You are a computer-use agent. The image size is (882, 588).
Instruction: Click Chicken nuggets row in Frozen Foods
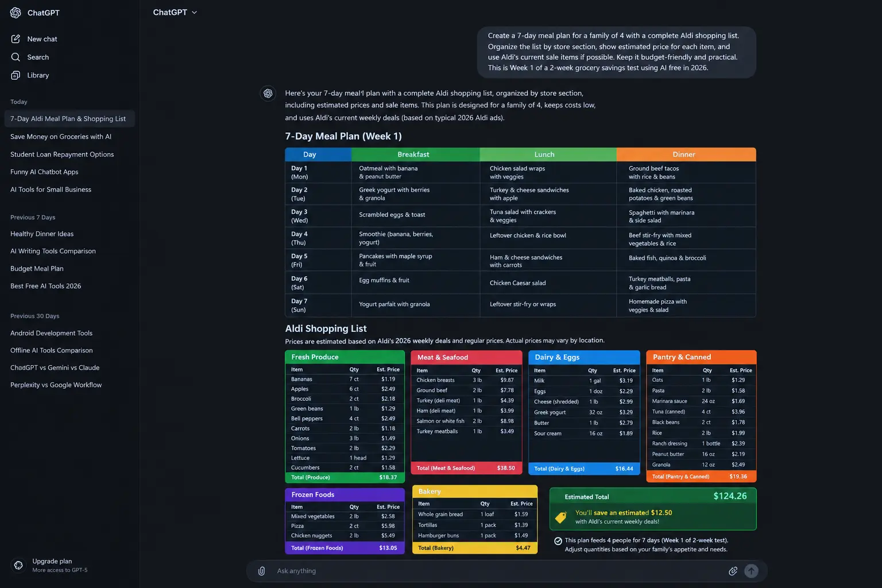[345, 536]
